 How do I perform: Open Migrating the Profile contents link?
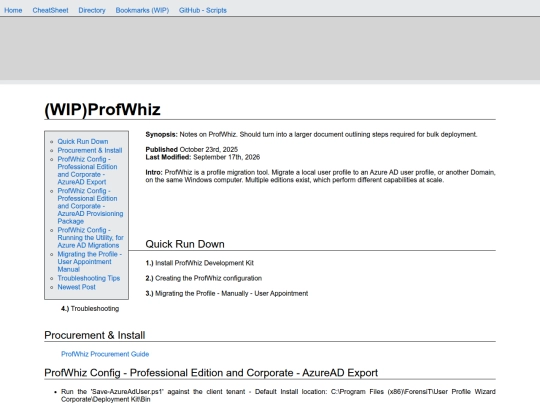(x=90, y=262)
